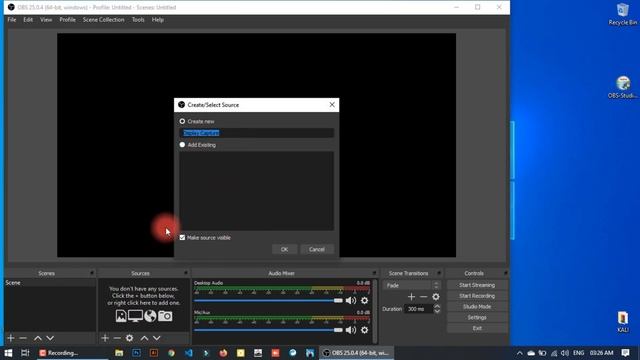Image resolution: width=640 pixels, height=360 pixels.
Task: Open transition properties gear icon
Action: [436, 297]
